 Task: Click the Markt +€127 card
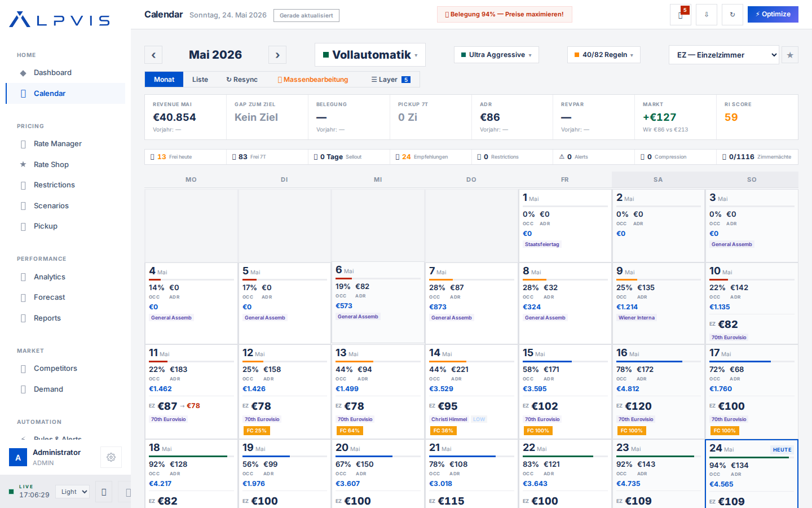click(x=676, y=117)
